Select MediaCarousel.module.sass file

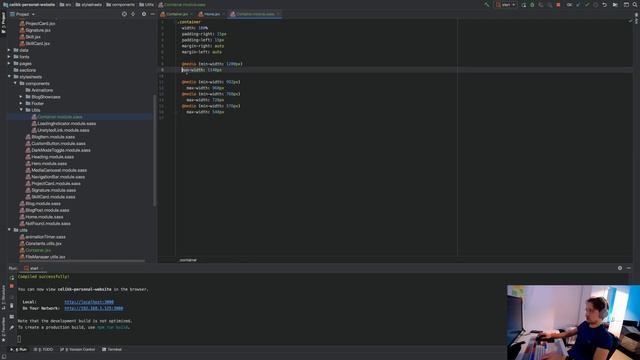tap(56, 170)
